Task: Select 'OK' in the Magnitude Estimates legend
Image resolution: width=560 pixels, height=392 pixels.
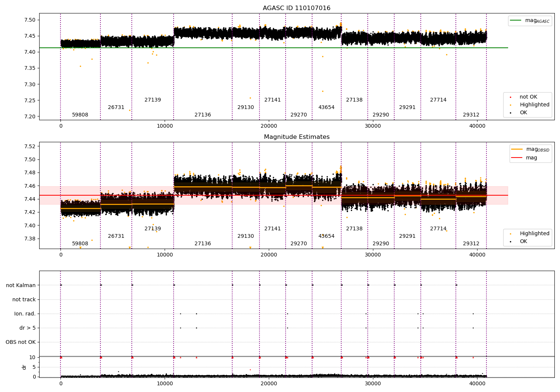Action: [x=523, y=242]
